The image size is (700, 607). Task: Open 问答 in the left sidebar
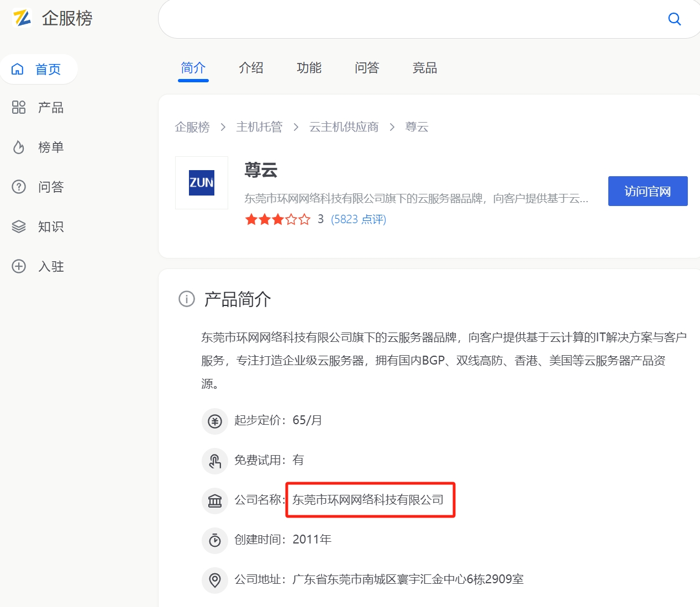click(39, 187)
